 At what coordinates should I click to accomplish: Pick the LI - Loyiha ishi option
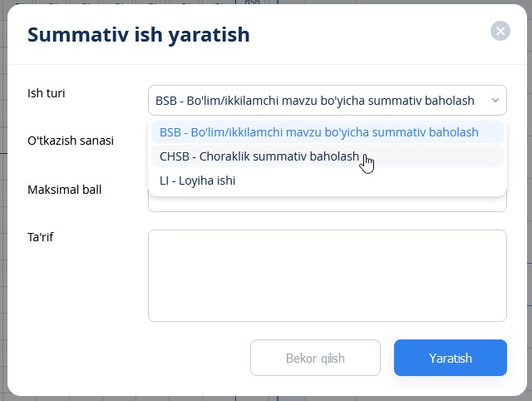point(197,180)
